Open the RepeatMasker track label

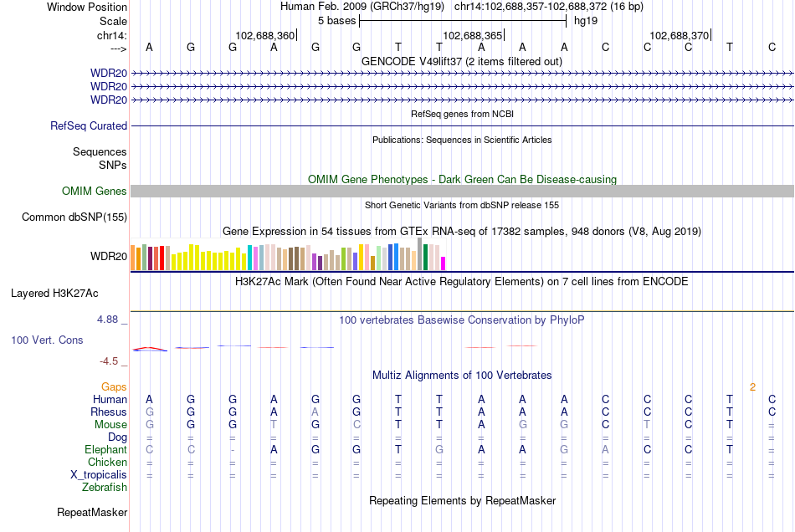point(92,512)
